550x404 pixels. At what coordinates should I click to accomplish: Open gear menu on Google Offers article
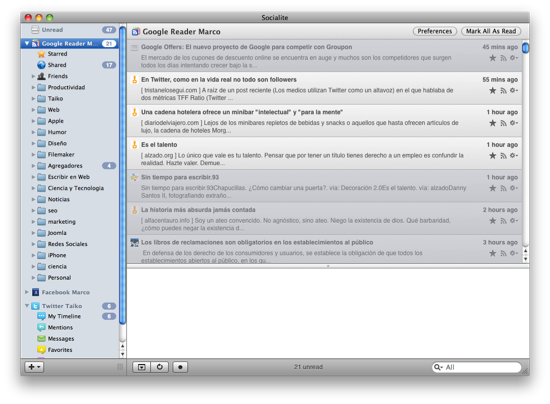(514, 58)
